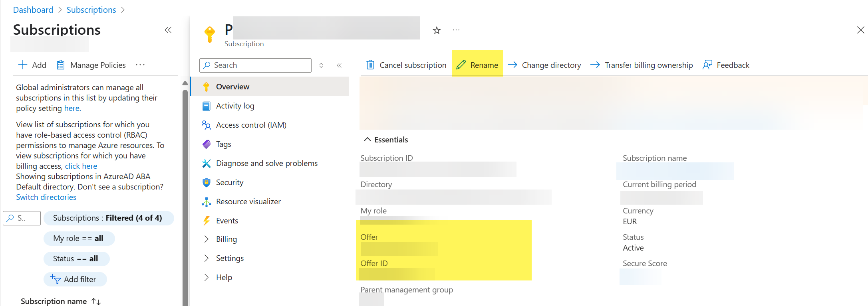868x306 pixels.
Task: Click the Feedback person icon
Action: [707, 65]
